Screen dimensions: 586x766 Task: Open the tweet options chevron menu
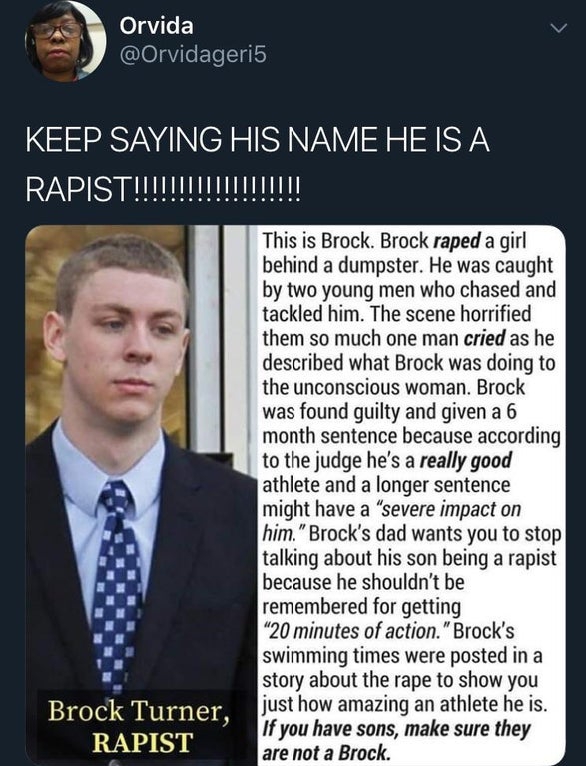tap(559, 28)
